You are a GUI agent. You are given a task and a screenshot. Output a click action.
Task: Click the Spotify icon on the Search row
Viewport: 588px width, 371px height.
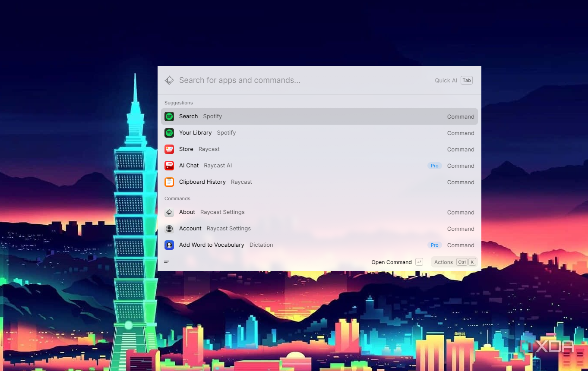tap(169, 116)
